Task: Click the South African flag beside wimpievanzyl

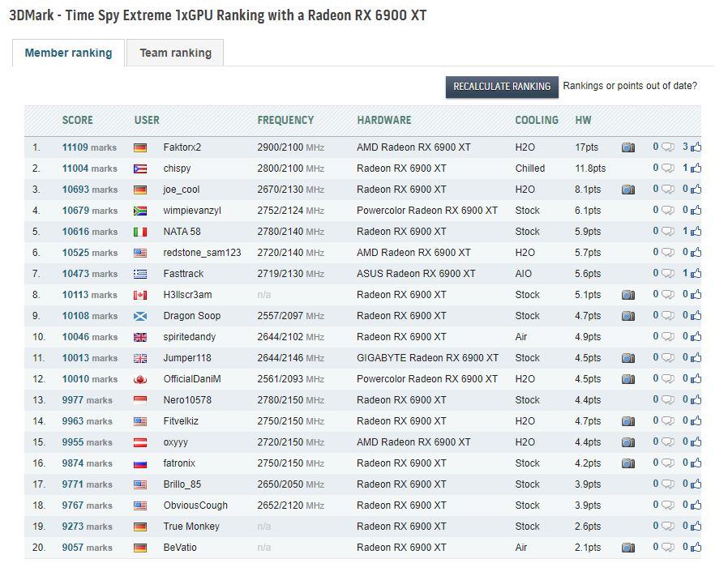Action: [140, 211]
